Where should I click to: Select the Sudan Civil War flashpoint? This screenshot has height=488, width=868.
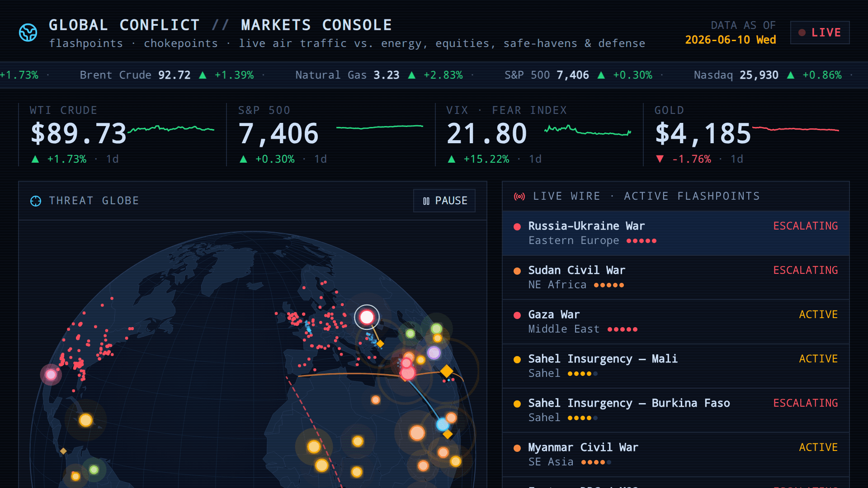[676, 277]
